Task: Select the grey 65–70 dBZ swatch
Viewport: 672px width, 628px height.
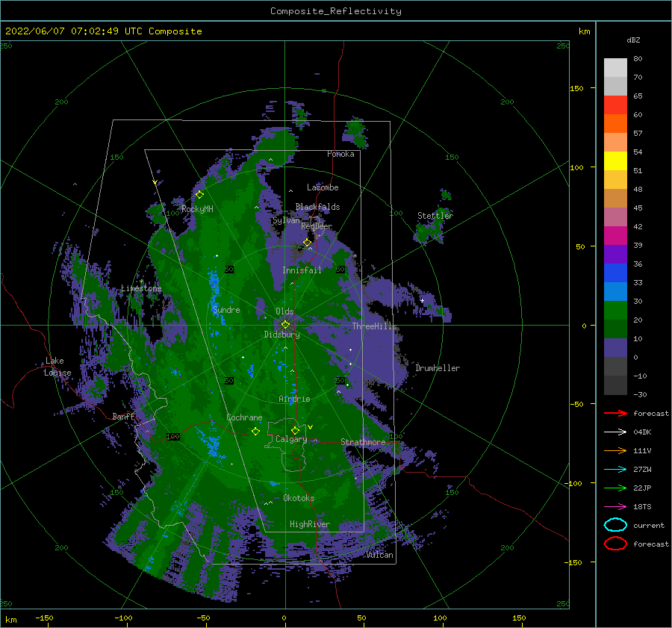Action: coord(615,86)
